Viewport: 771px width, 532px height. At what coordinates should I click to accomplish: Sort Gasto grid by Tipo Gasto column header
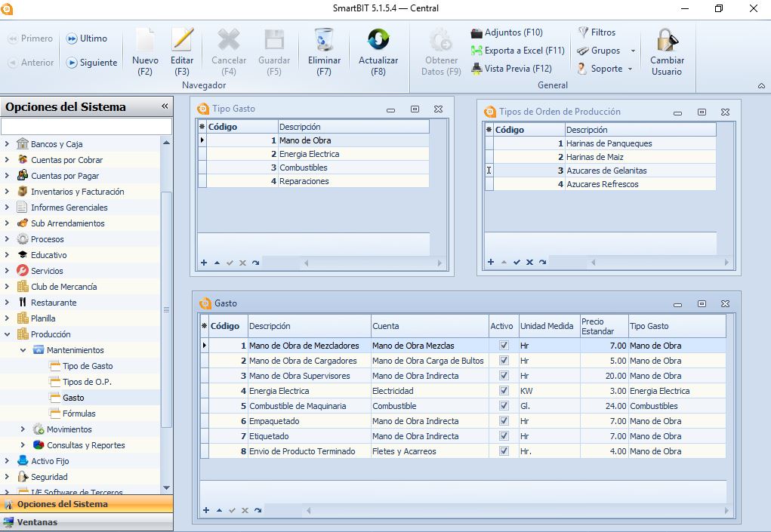coord(677,326)
